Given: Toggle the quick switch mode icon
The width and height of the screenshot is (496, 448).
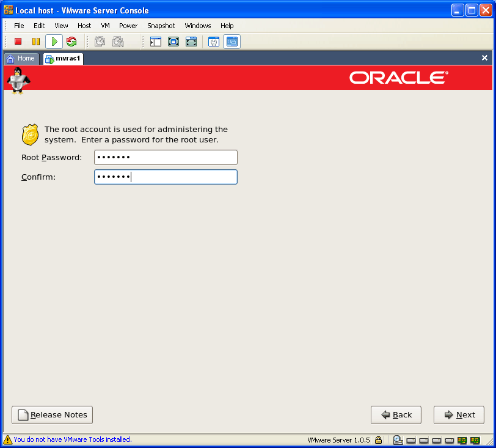Looking at the screenshot, I should coord(191,42).
